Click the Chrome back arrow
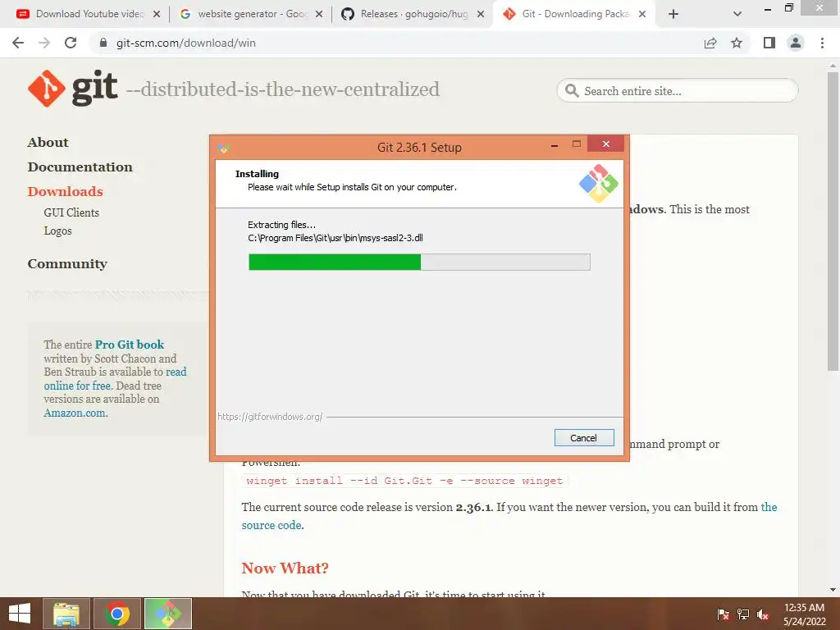Image resolution: width=840 pixels, height=630 pixels. (18, 43)
